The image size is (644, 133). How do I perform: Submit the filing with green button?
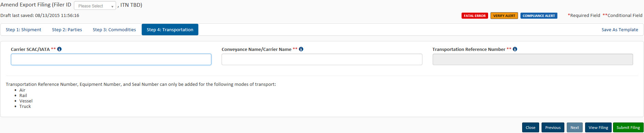pos(628,128)
